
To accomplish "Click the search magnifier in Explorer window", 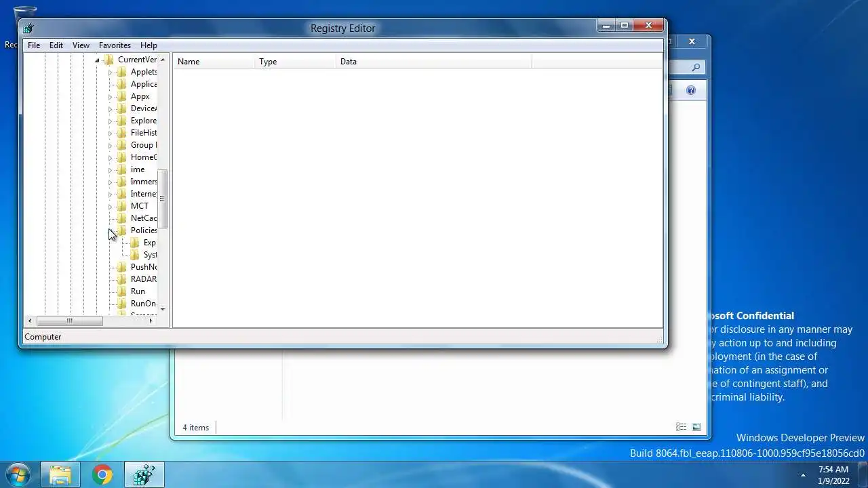I will coord(696,68).
